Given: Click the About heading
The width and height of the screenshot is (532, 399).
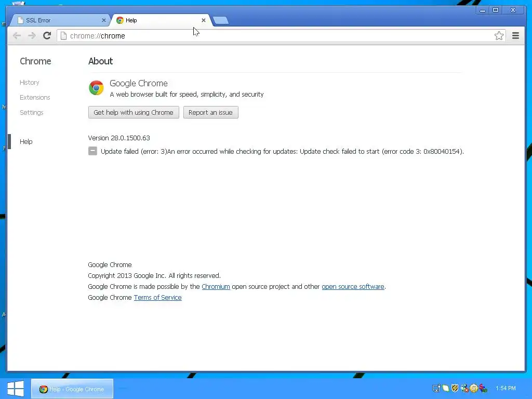Looking at the screenshot, I should [100, 61].
